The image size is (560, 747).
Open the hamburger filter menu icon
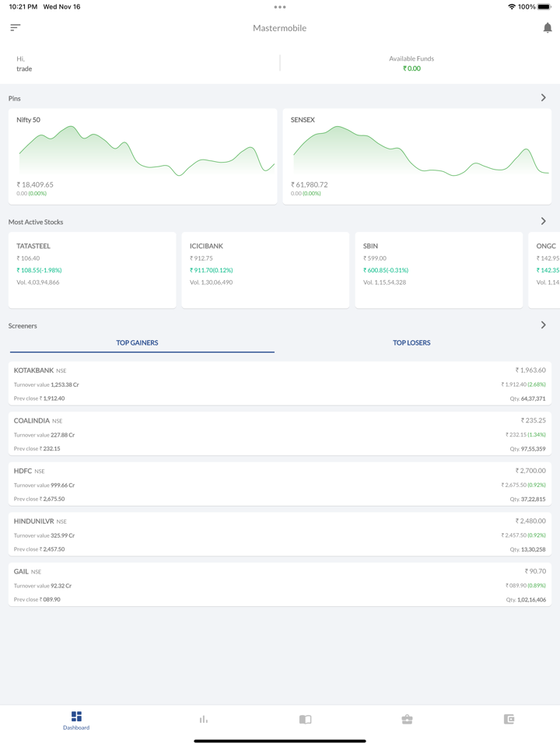point(16,28)
